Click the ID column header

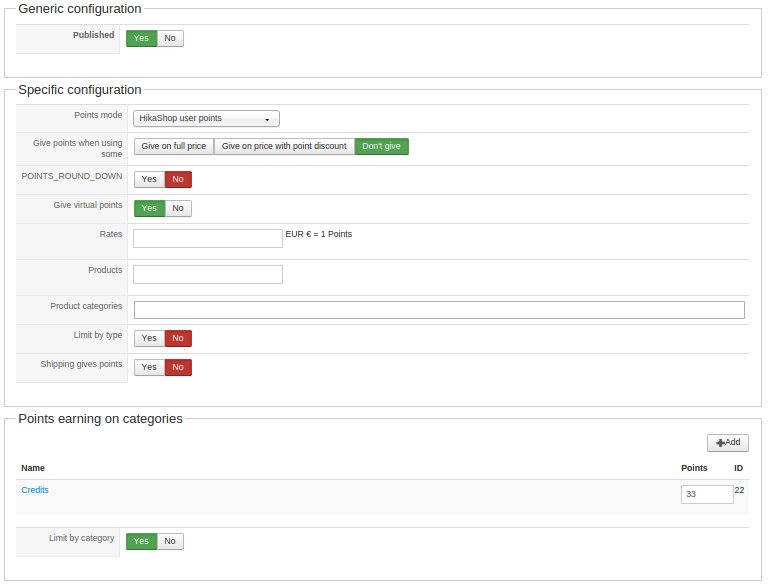(739, 468)
